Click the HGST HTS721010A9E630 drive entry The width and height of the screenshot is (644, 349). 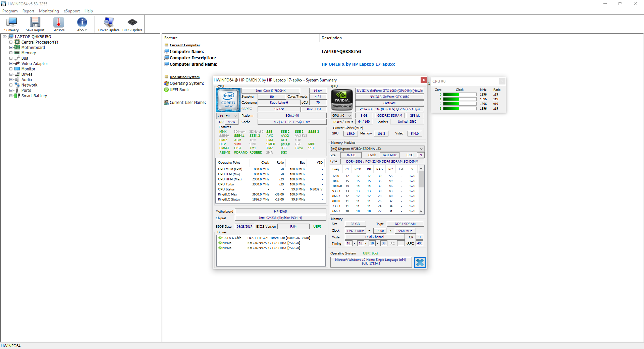coord(279,238)
